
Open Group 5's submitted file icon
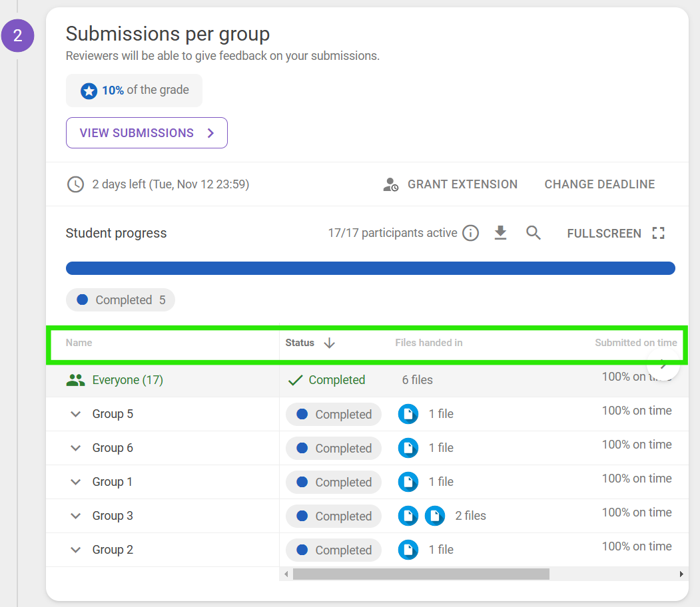[x=408, y=414]
